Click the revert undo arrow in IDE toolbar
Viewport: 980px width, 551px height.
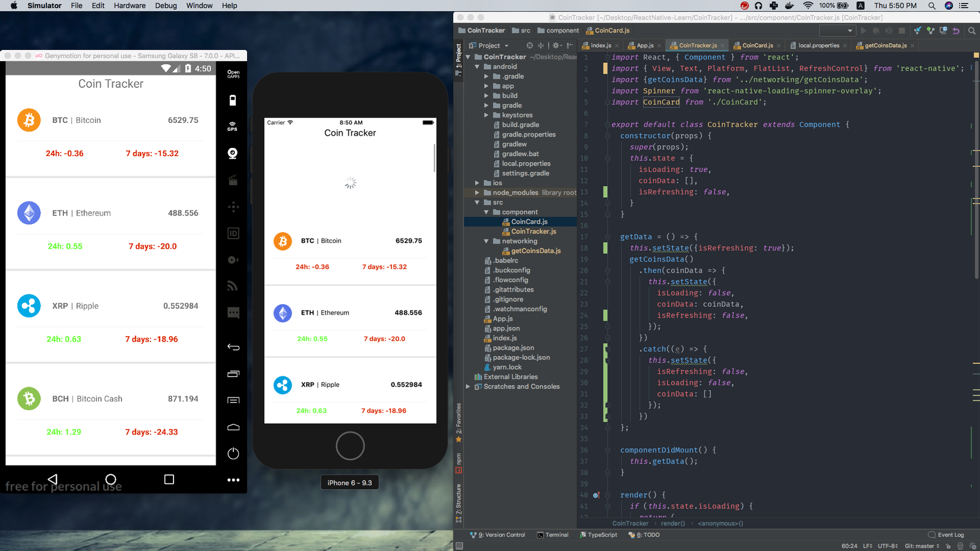(x=956, y=31)
